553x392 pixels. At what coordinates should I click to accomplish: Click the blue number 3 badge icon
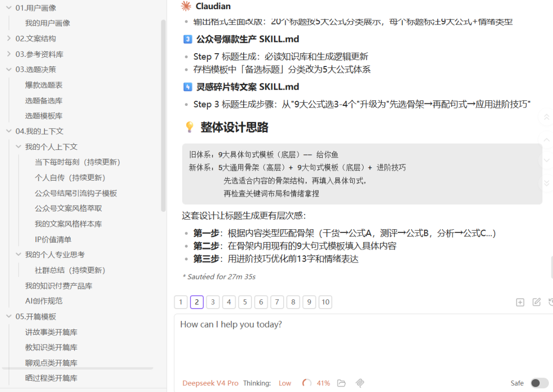pos(187,39)
